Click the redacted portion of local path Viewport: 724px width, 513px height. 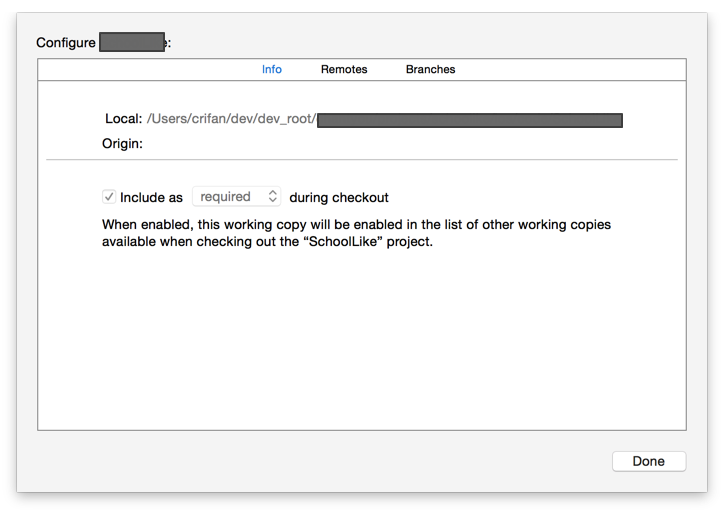tap(470, 120)
